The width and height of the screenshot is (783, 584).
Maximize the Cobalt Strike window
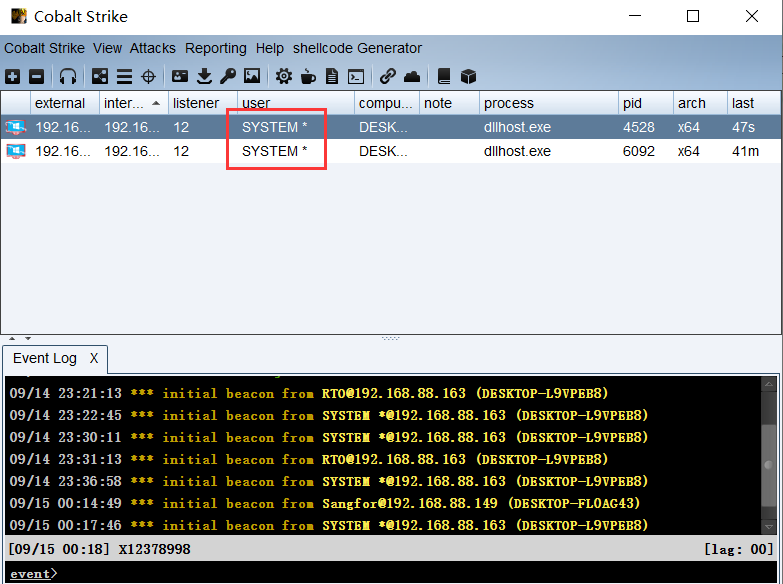tap(693, 16)
